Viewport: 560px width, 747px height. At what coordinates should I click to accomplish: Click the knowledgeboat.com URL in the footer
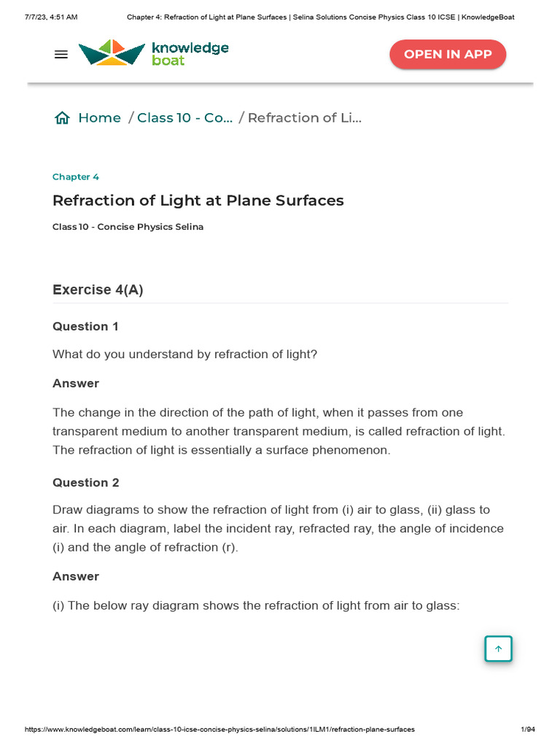219,729
